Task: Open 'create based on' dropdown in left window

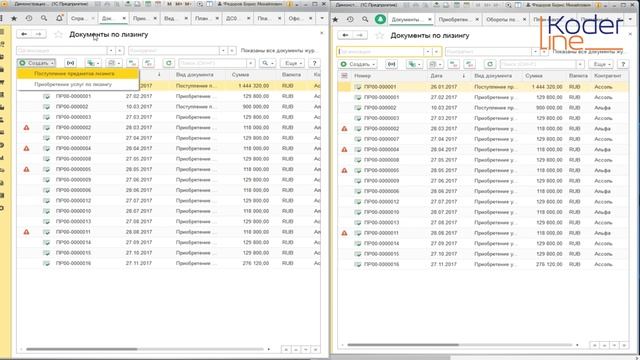Action: [93, 63]
